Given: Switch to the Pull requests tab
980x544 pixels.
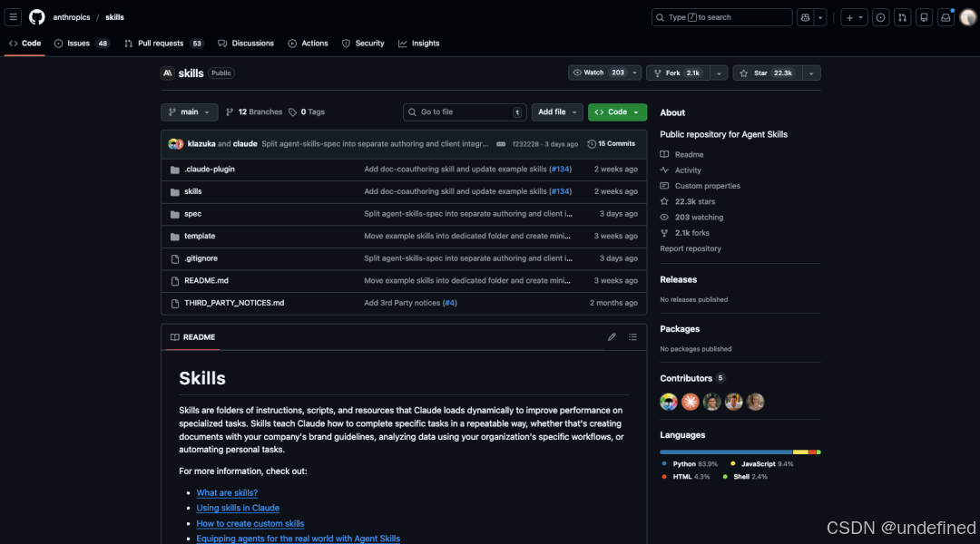Looking at the screenshot, I should coord(163,44).
